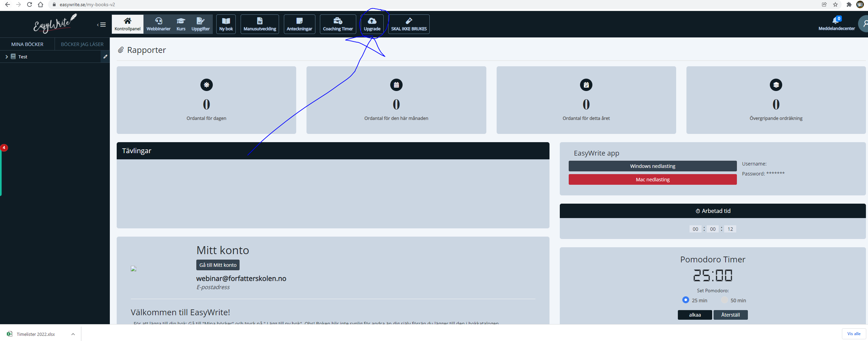Select the 25 min Pomodoro option
This screenshot has width=868, height=341.
coord(685,300)
